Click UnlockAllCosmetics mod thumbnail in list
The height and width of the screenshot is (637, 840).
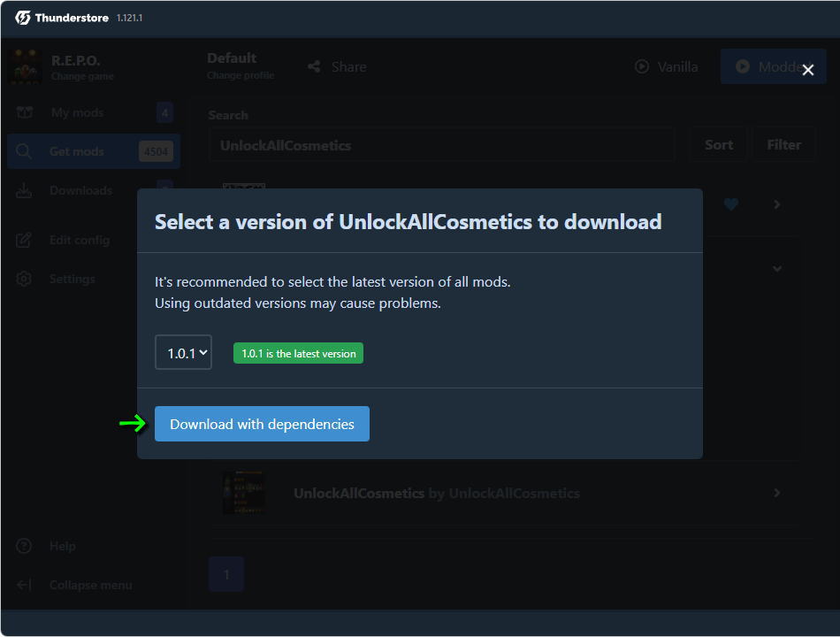tap(243, 492)
